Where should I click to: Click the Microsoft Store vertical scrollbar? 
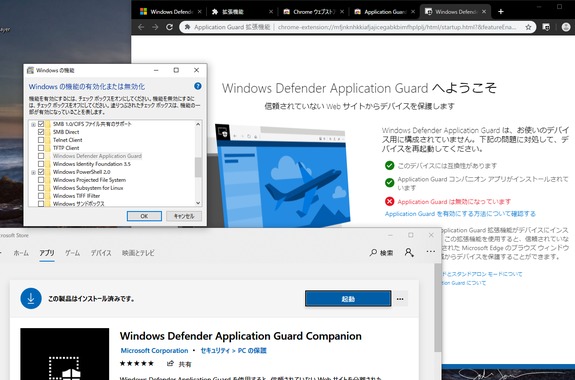pos(438,307)
